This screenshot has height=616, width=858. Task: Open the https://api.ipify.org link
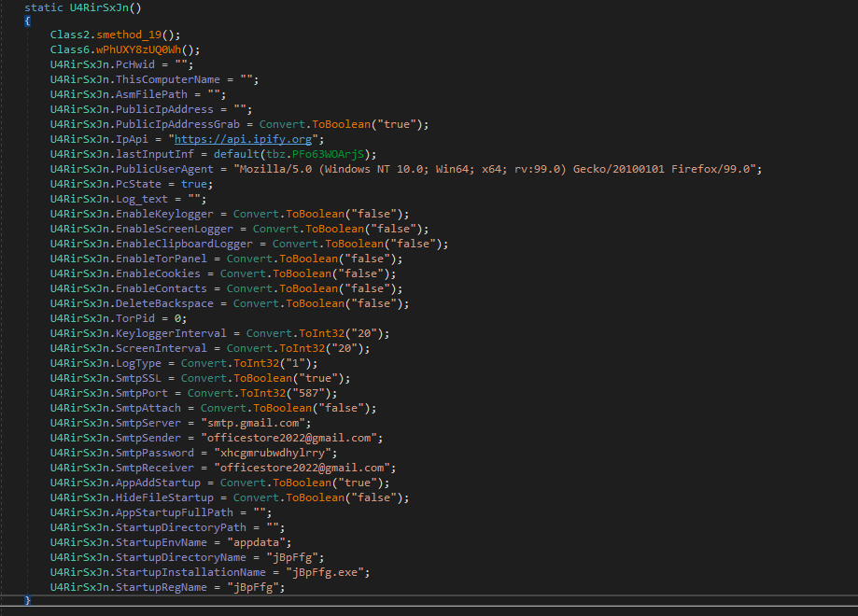pyautogui.click(x=243, y=139)
